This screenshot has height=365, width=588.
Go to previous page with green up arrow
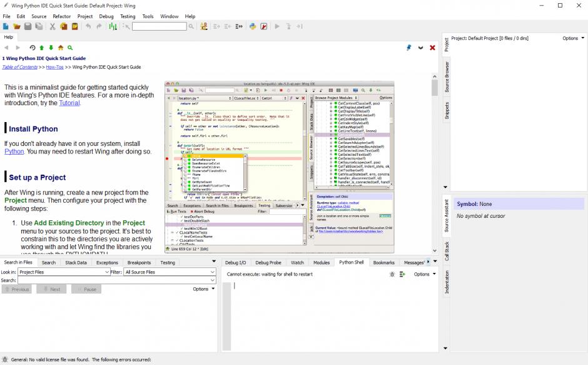coord(42,48)
